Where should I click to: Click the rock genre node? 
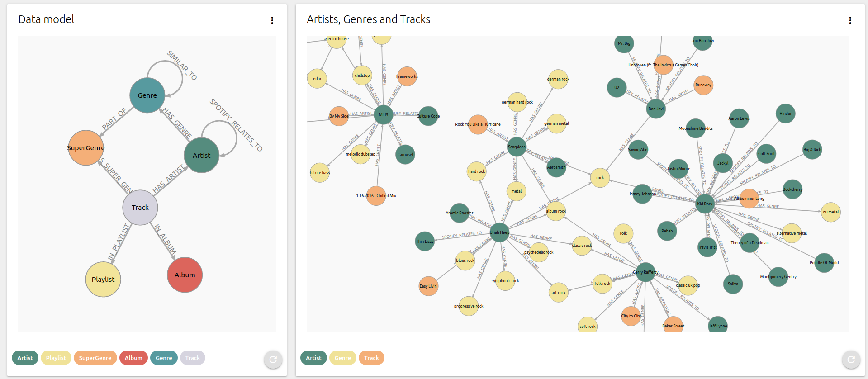pos(599,178)
